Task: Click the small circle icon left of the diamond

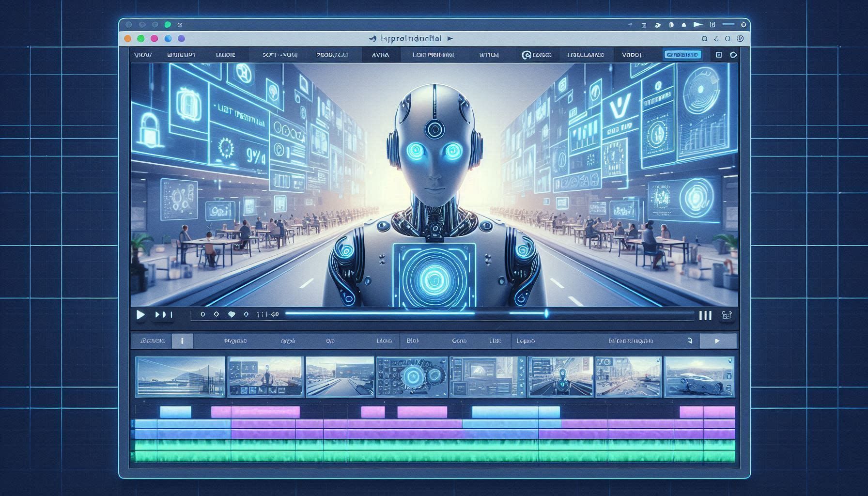Action: 203,314
